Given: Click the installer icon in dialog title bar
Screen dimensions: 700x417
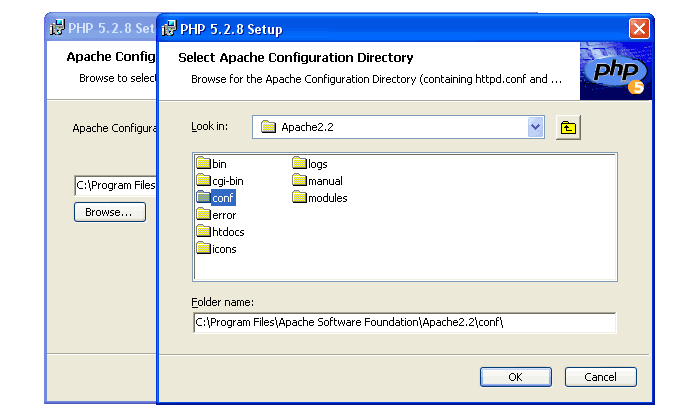Looking at the screenshot, I should point(170,28).
